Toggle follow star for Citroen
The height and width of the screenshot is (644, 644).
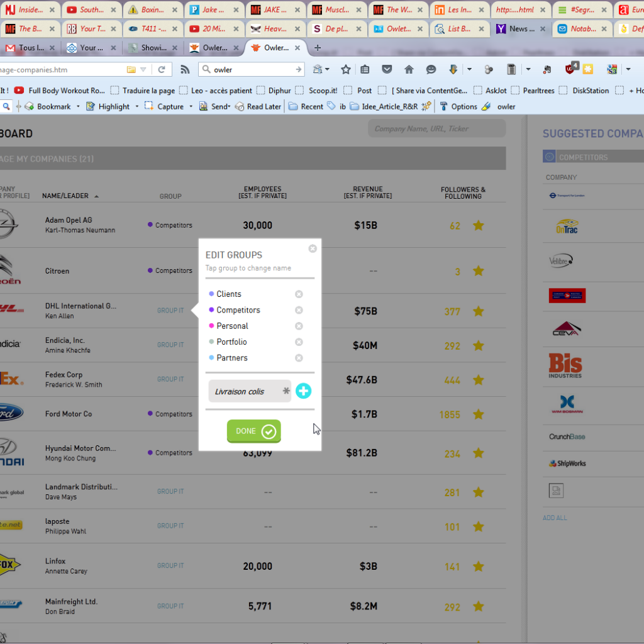(x=479, y=270)
